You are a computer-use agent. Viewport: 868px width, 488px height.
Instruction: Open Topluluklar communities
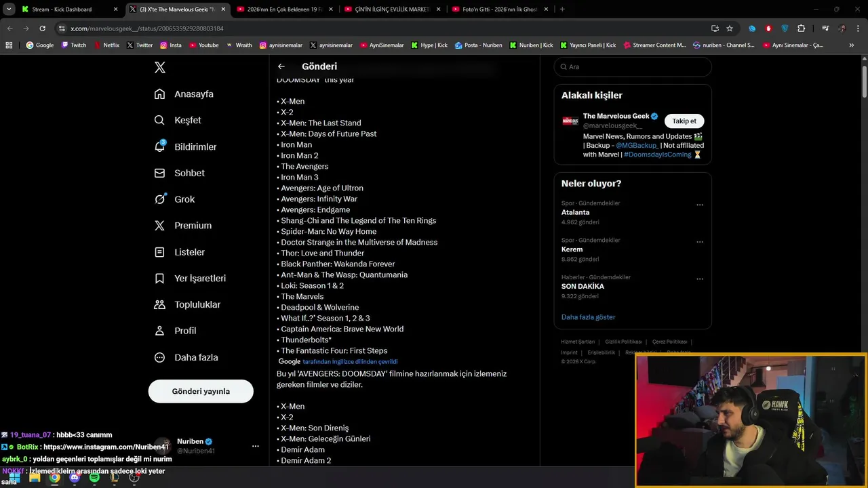(187, 304)
